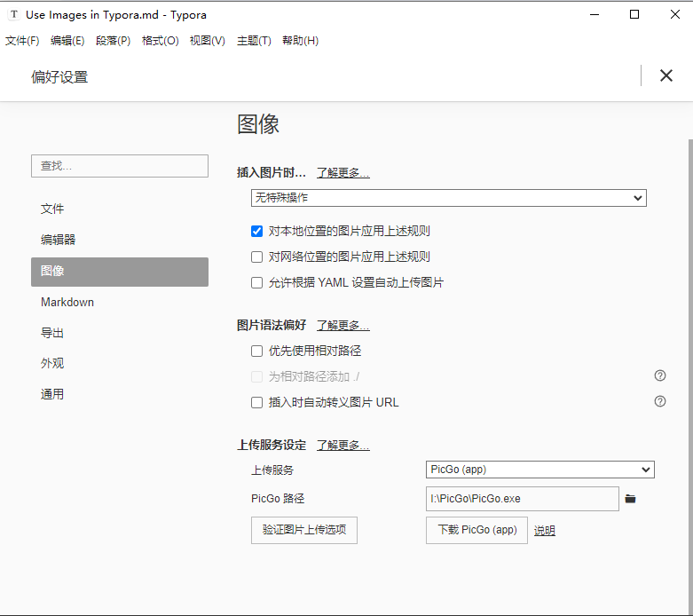Image resolution: width=693 pixels, height=616 pixels.
Task: Open the 主题(T) menu
Action: point(254,41)
